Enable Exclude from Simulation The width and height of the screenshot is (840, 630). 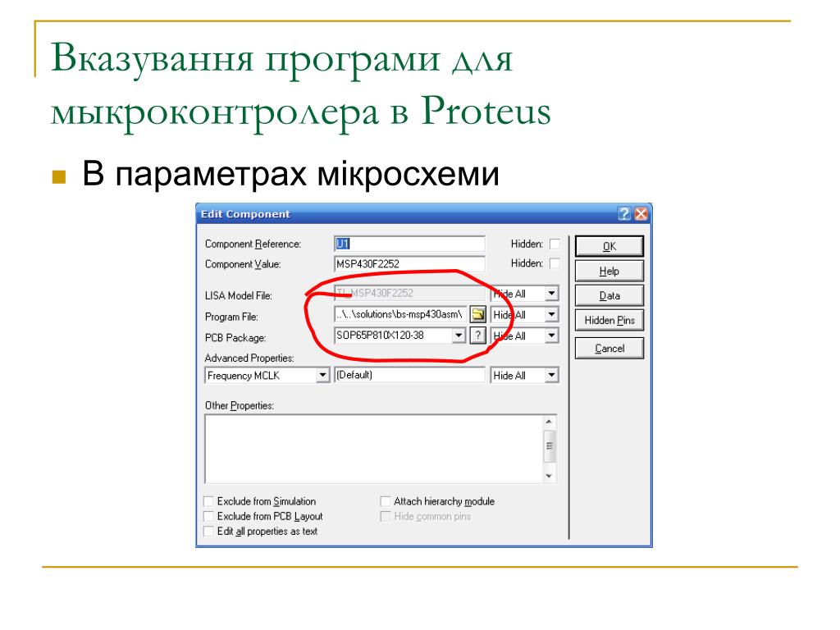click(x=209, y=501)
